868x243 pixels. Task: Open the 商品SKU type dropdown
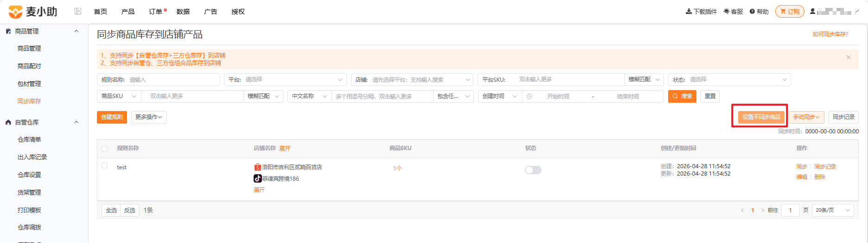coord(119,96)
